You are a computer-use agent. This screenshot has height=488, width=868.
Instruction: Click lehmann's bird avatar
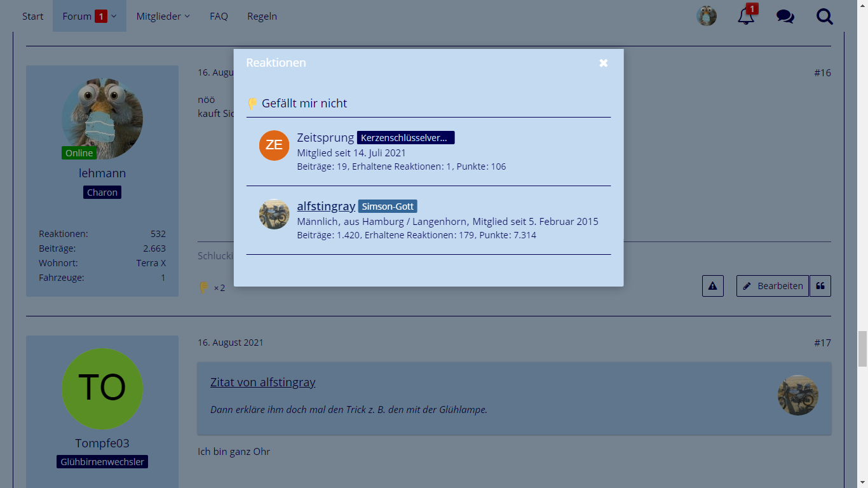tap(102, 119)
